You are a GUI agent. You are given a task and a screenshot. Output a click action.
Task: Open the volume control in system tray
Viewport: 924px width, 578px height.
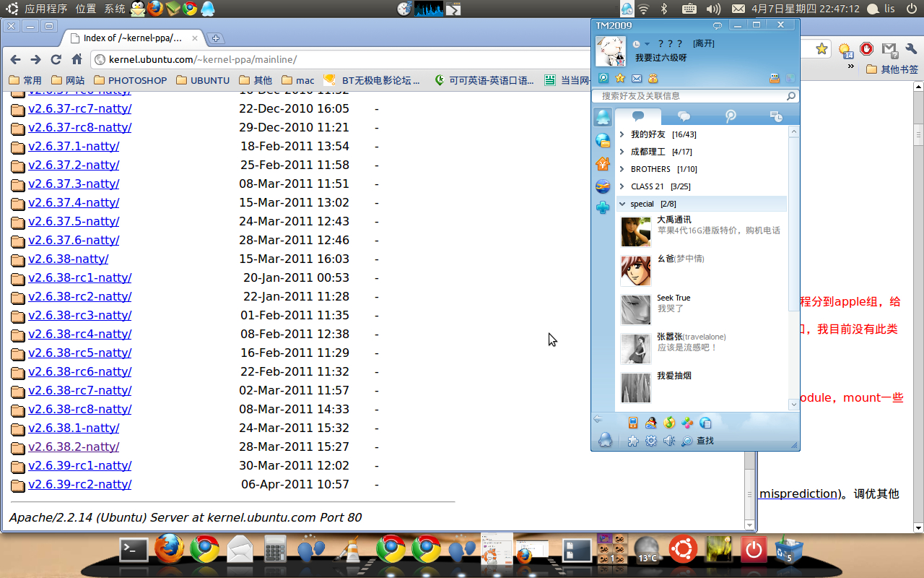713,9
